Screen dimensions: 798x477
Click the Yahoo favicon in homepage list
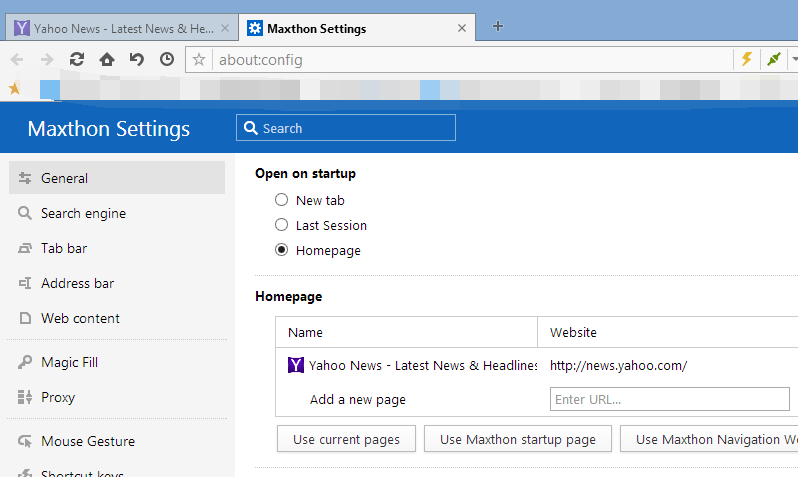click(296, 365)
